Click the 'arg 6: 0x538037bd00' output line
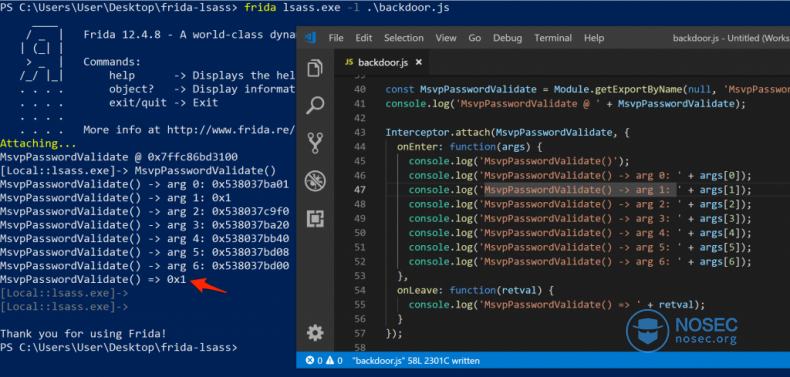The height and width of the screenshot is (377, 790). pos(145,266)
